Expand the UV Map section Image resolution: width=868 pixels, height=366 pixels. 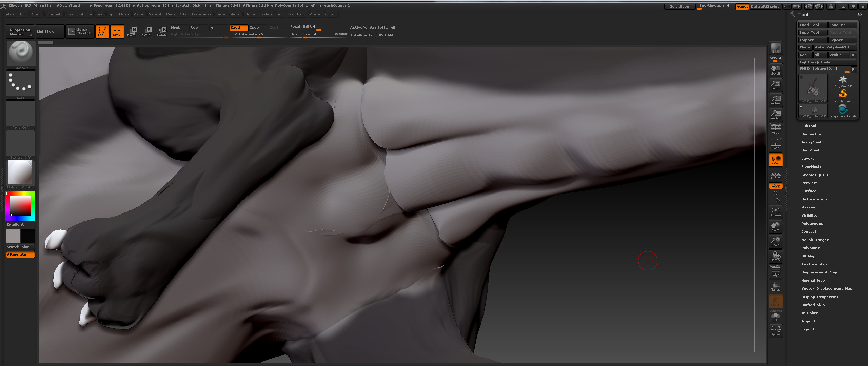[x=808, y=256]
